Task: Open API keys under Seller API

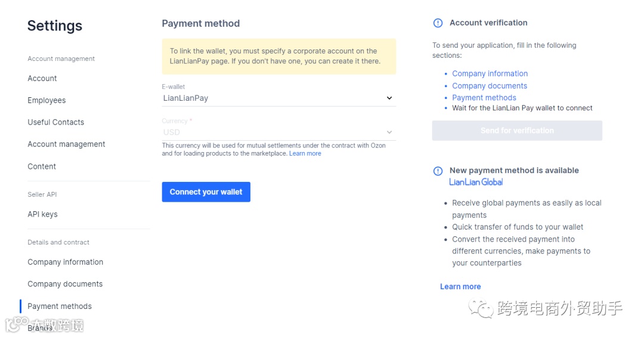Action: click(42, 214)
